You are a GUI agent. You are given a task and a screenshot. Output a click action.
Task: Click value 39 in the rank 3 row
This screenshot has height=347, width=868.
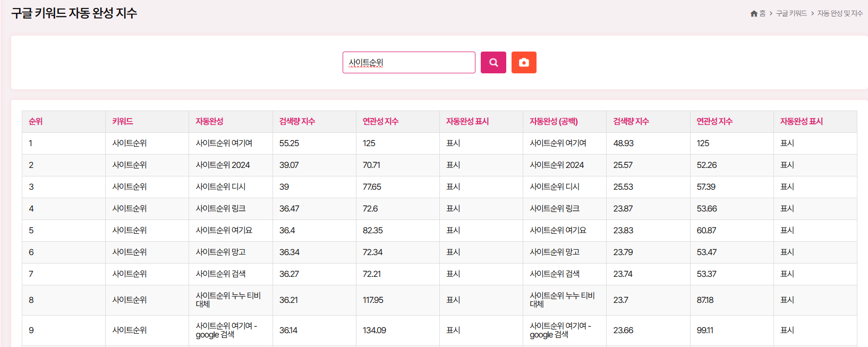coord(284,187)
